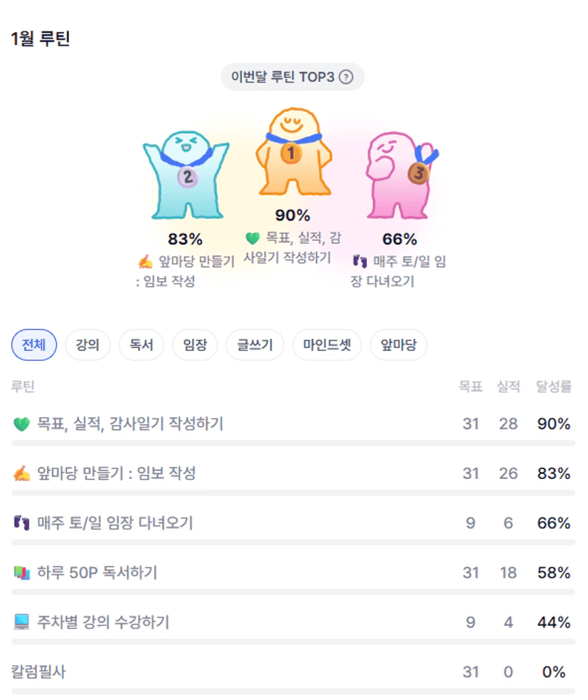Click the 달성률 column header
Viewport: 588px width, 700px height.
[x=554, y=387]
